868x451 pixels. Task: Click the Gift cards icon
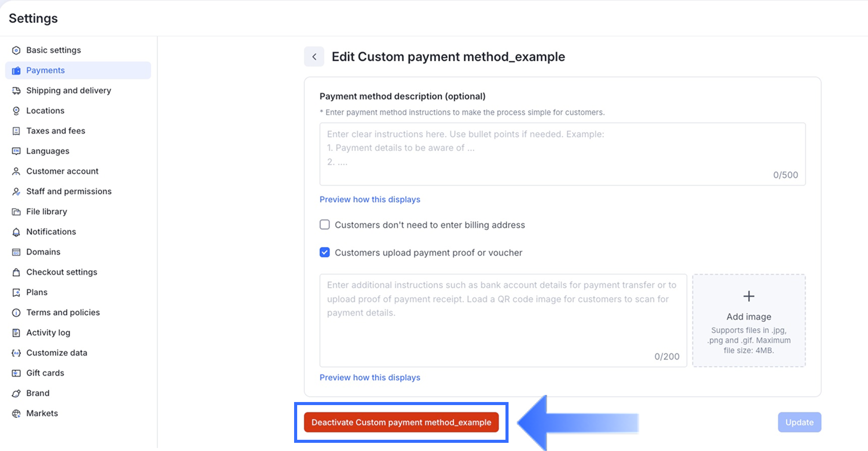[16, 373]
